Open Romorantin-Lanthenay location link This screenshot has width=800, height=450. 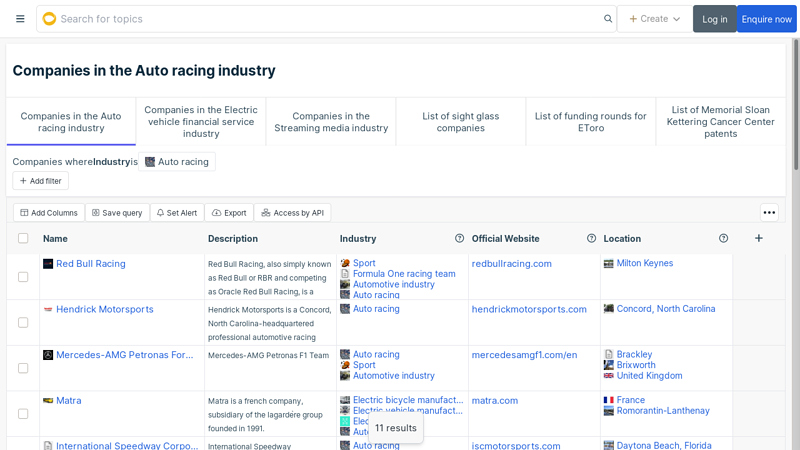tap(663, 411)
